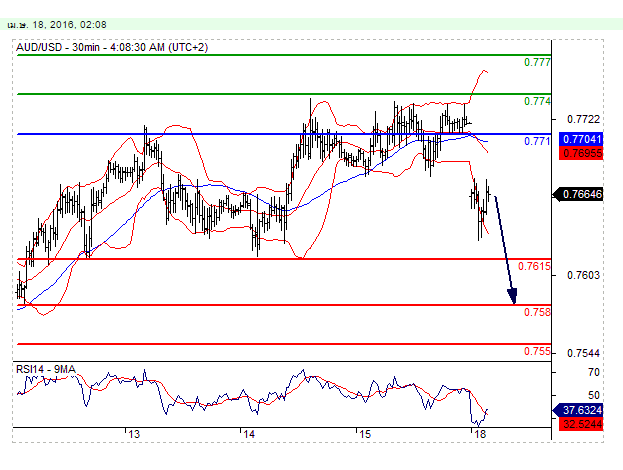The height and width of the screenshot is (470, 623).
Task: Click the date header 'เม.ย. 18, 2016, 02:08'
Action: [x=57, y=25]
